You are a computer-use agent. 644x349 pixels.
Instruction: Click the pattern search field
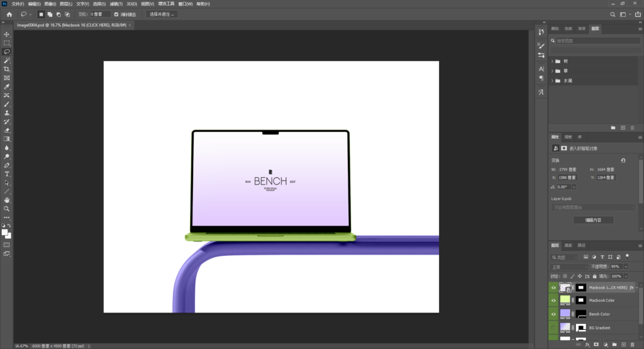click(x=598, y=41)
